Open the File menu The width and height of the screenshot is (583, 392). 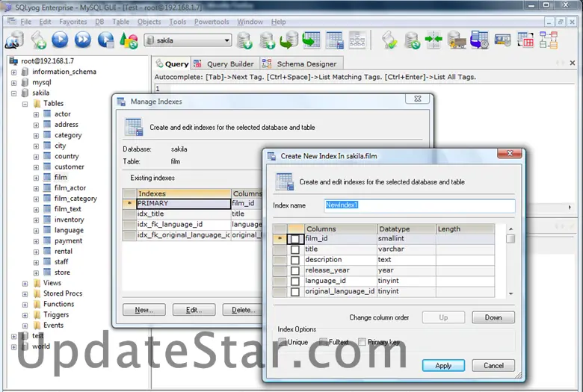[x=25, y=22]
